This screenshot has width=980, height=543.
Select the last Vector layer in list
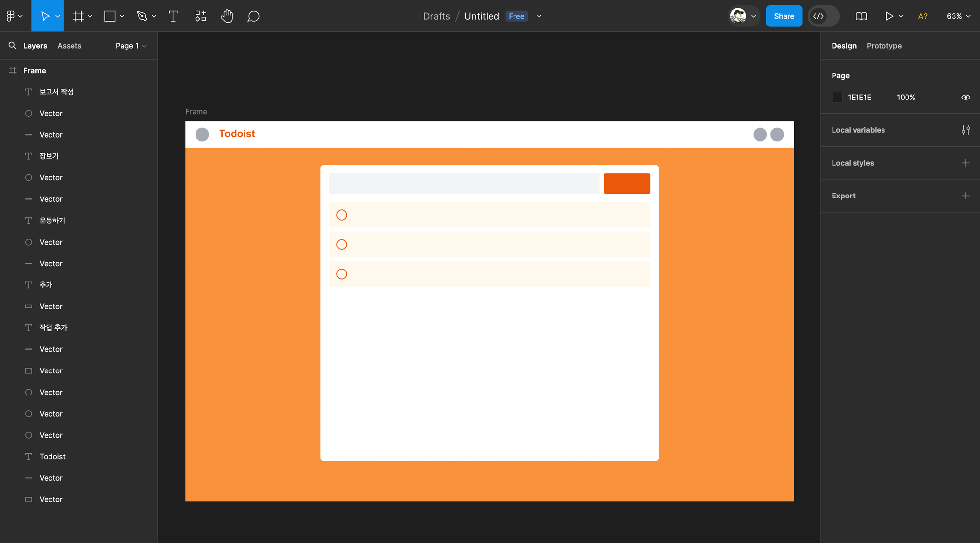(x=79, y=499)
